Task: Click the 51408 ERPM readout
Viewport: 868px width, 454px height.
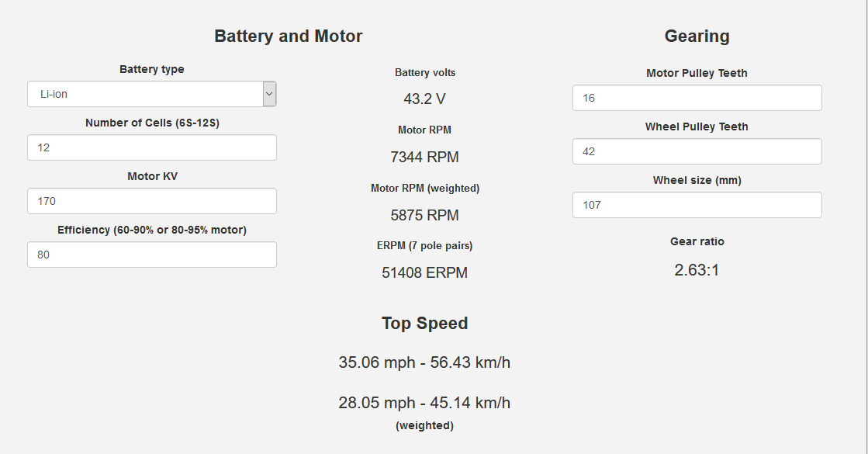Action: tap(424, 272)
